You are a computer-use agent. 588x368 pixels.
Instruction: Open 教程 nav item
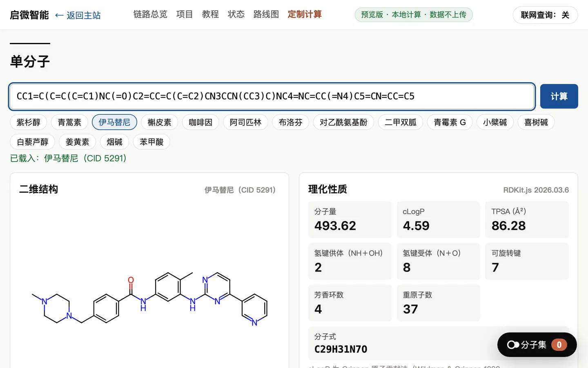[210, 14]
